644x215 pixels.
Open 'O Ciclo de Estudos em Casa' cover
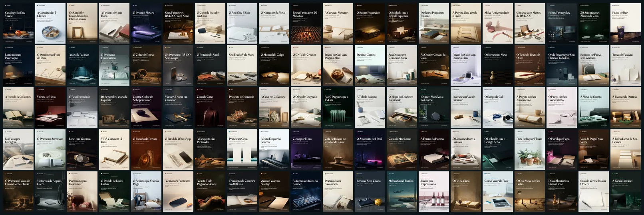[210, 24]
